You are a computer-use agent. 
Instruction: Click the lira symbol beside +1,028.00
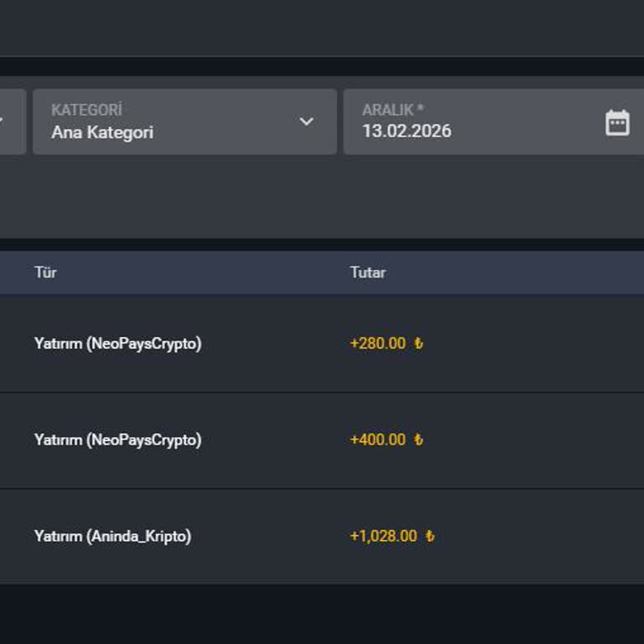coord(430,537)
